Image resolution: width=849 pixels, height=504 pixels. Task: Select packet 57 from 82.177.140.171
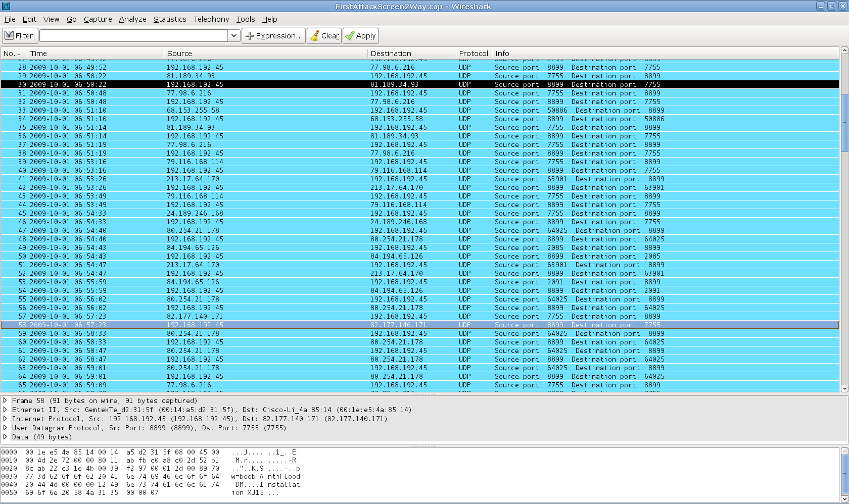(419, 316)
